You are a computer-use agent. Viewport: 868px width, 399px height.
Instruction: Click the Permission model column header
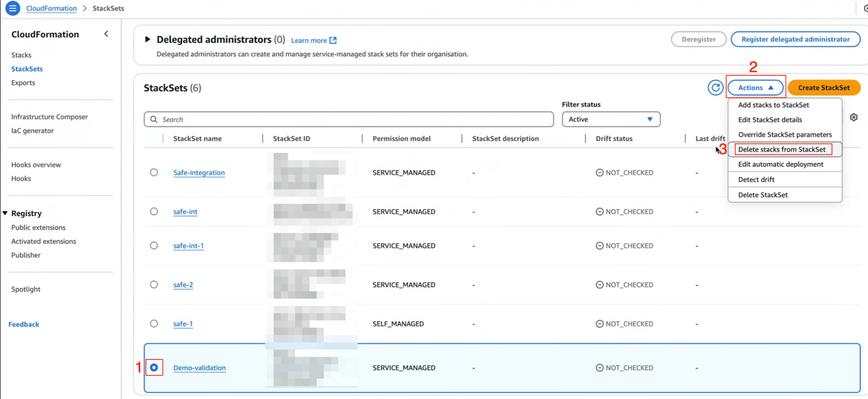tap(401, 139)
